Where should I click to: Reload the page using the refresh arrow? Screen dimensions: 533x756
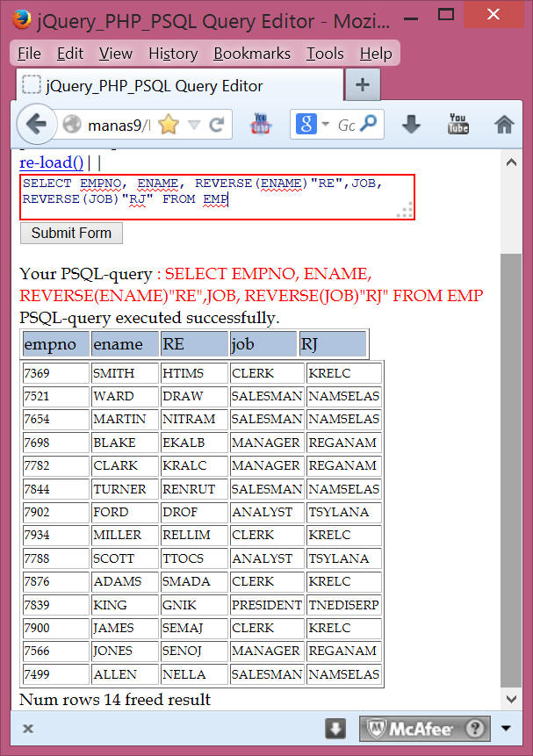pyautogui.click(x=217, y=126)
